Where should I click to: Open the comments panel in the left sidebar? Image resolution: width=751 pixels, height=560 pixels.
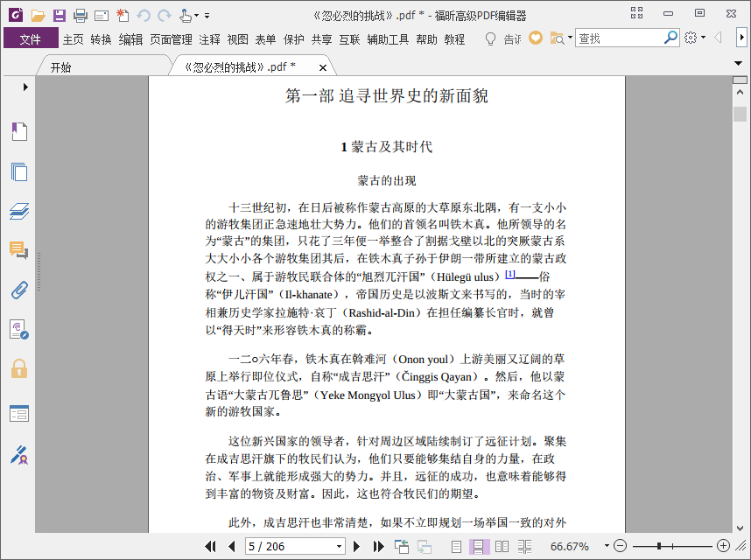(19, 250)
